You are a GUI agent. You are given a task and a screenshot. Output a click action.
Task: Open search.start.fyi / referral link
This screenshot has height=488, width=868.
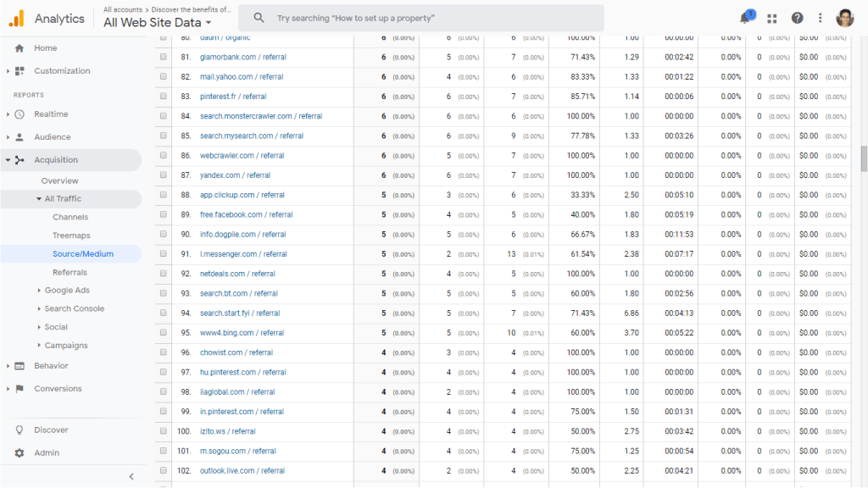(x=240, y=313)
